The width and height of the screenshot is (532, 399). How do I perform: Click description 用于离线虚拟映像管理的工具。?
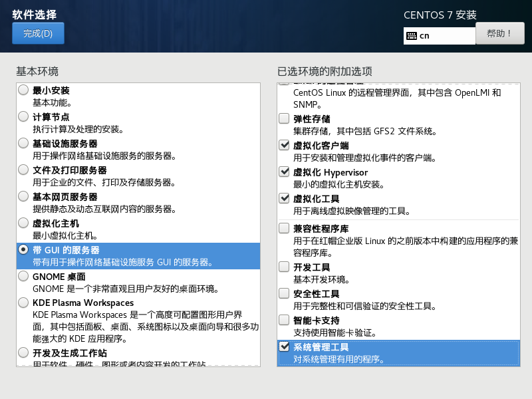coord(352,211)
